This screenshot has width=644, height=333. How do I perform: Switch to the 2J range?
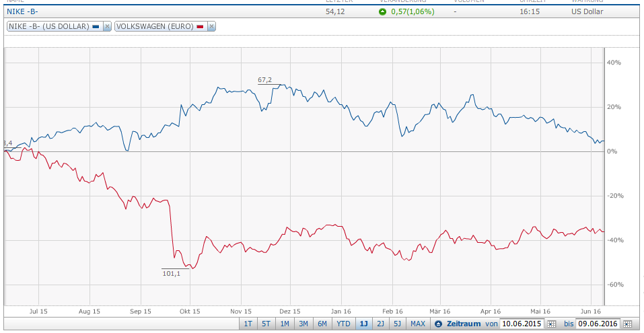pos(382,324)
